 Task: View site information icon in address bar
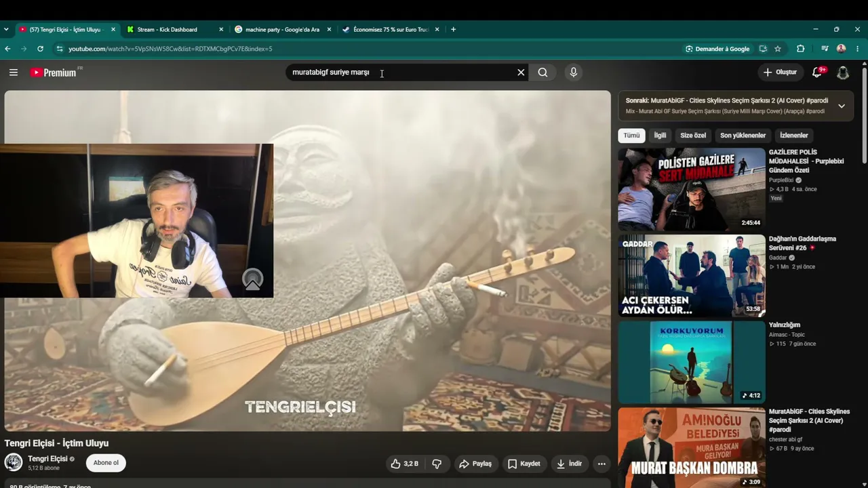60,49
